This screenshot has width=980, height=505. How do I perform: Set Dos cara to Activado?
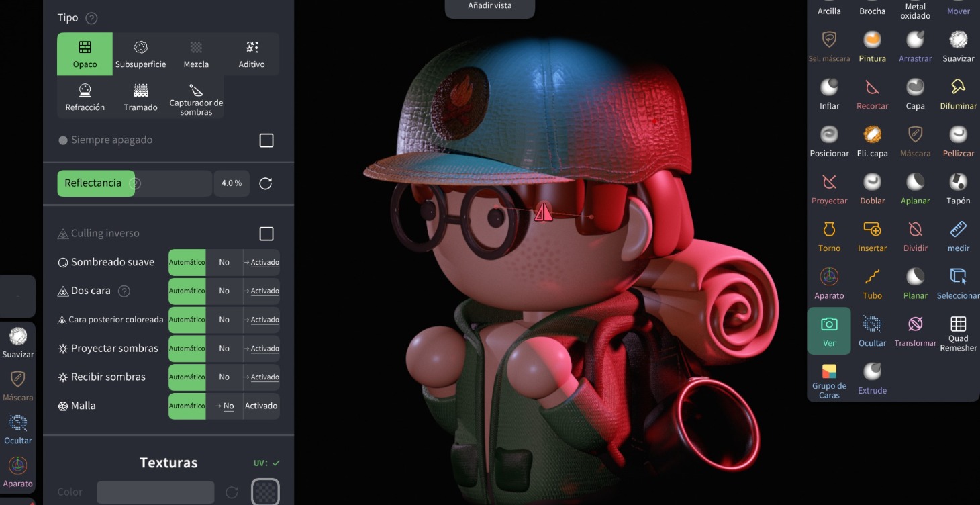261,291
